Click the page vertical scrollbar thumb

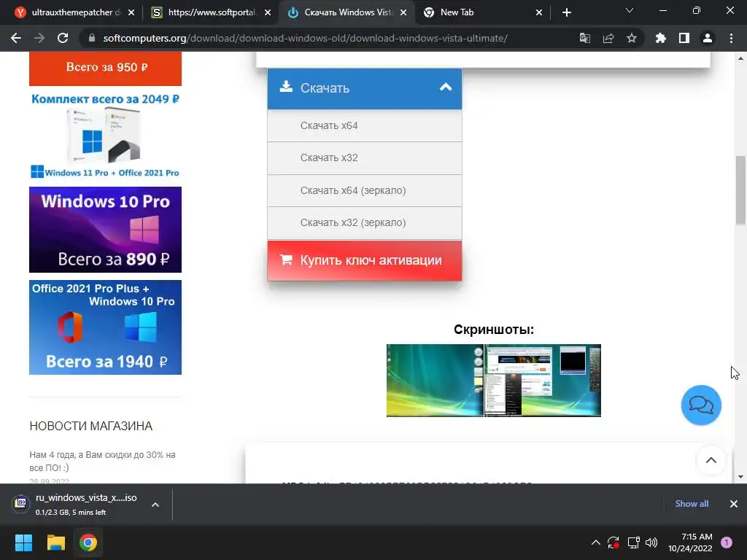[741, 190]
